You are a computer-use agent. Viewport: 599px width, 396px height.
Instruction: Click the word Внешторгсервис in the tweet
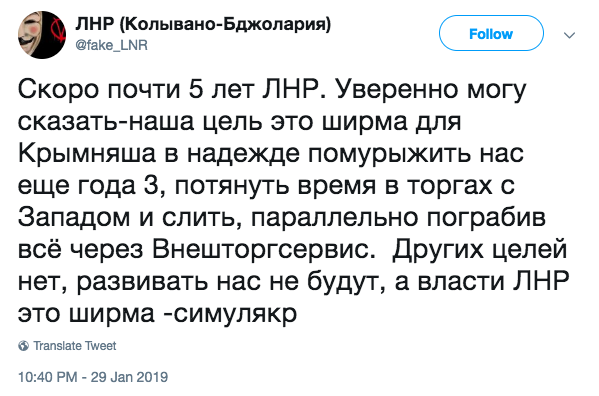(262, 250)
